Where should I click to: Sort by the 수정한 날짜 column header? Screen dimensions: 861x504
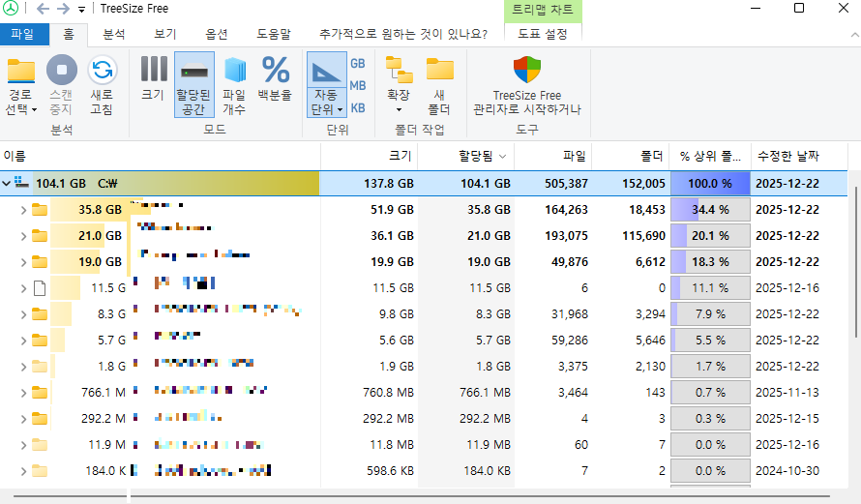799,156
